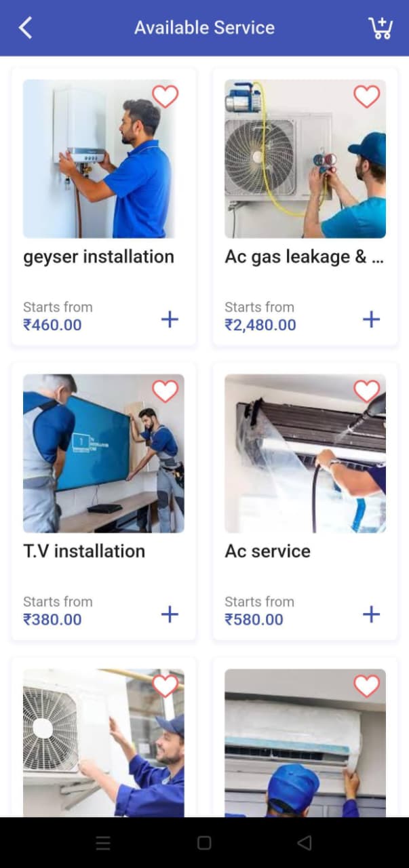View the T.V installation image
Screen dimensions: 409x868
click(103, 454)
